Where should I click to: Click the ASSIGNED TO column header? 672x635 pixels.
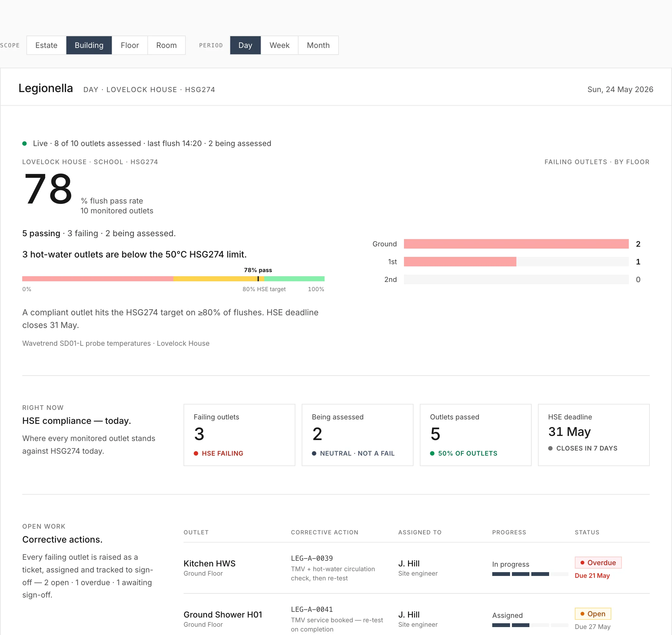[x=420, y=532]
